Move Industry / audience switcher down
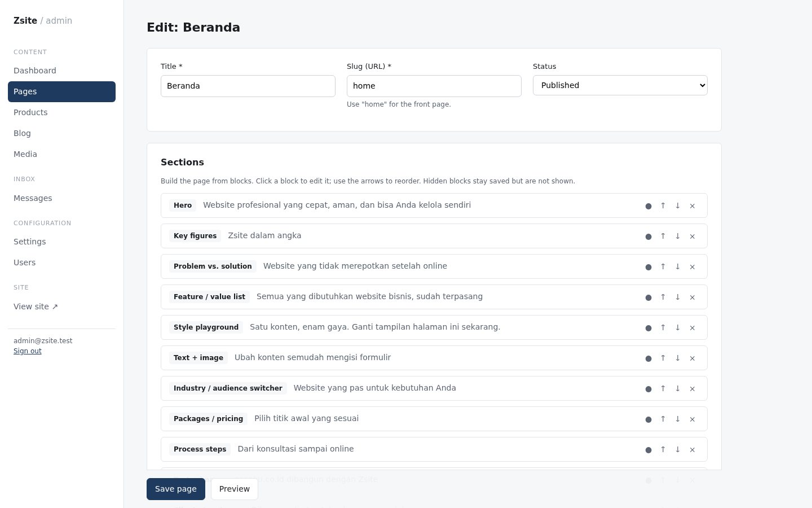Screen dimensions: 812x508 (x=678, y=388)
